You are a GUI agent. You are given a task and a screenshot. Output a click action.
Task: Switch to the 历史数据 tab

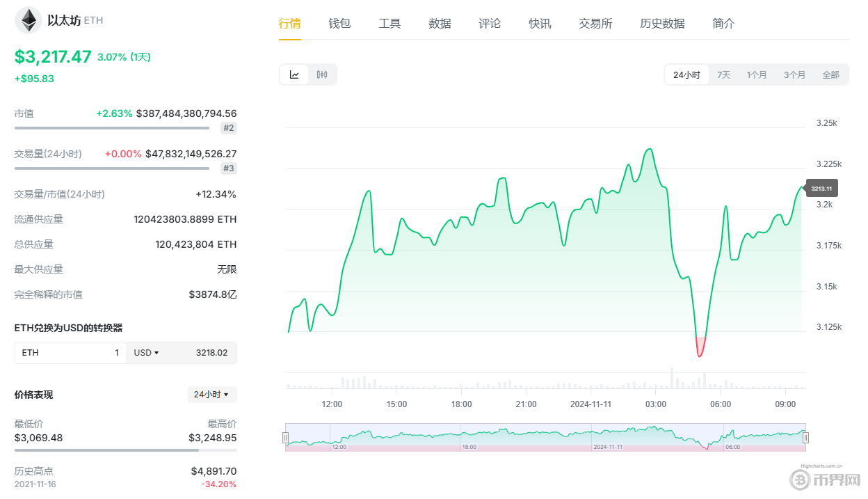662,24
